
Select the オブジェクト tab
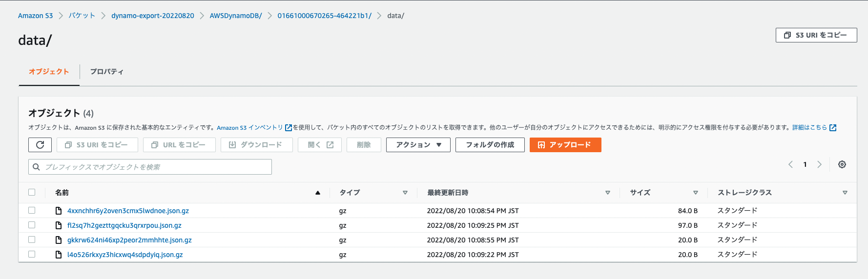click(49, 72)
